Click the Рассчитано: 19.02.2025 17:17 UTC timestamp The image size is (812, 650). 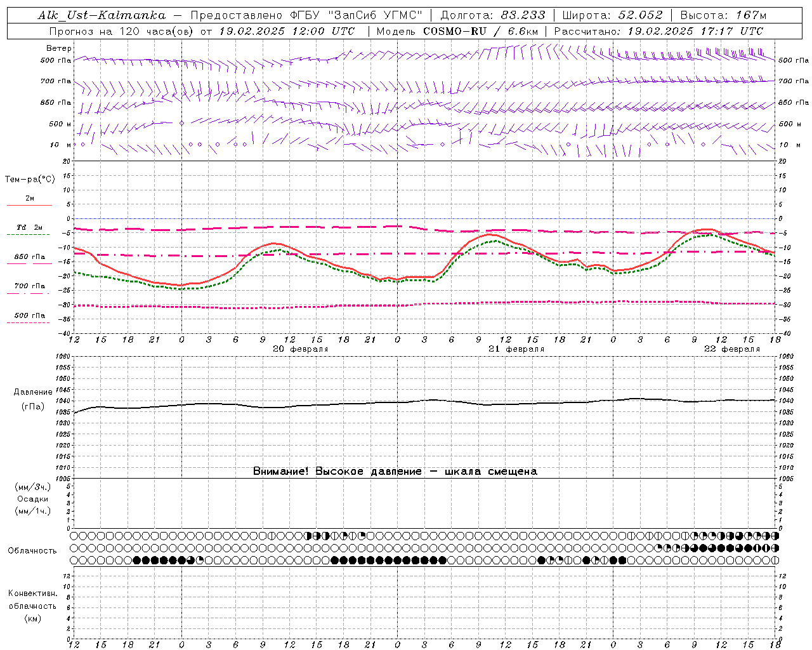click(x=658, y=31)
